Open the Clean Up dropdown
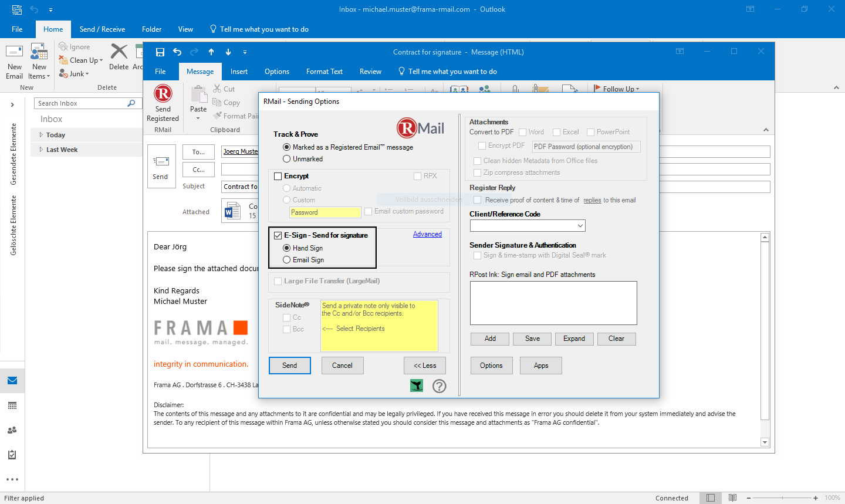 pos(101,60)
